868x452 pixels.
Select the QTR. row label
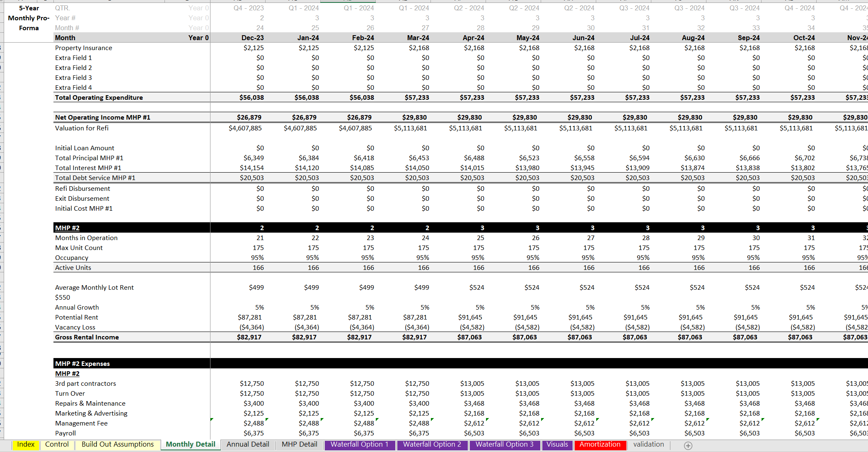pos(63,8)
